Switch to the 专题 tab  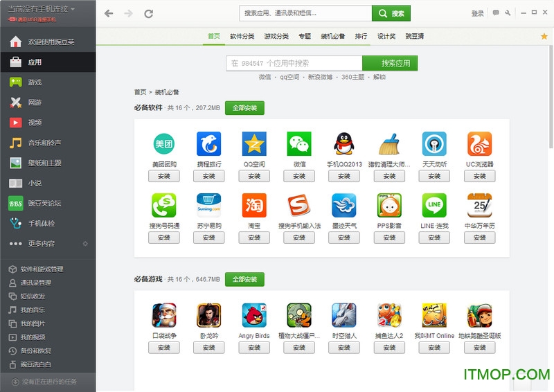pos(305,36)
